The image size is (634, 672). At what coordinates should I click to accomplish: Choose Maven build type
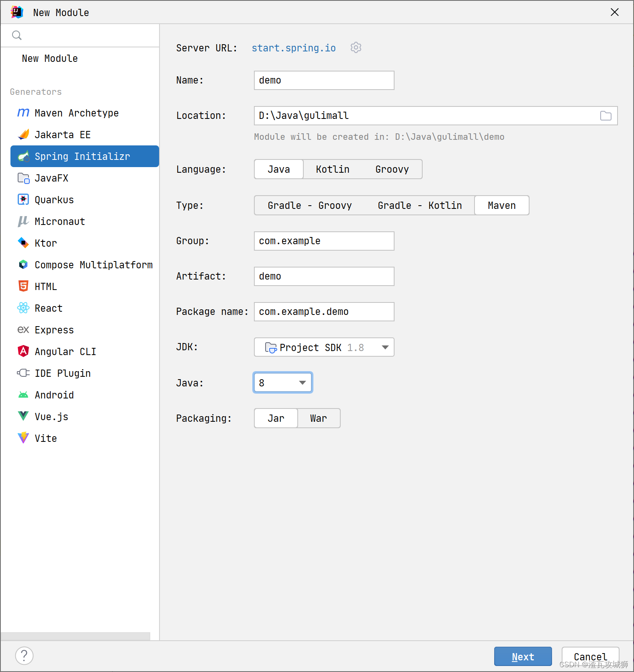point(502,205)
